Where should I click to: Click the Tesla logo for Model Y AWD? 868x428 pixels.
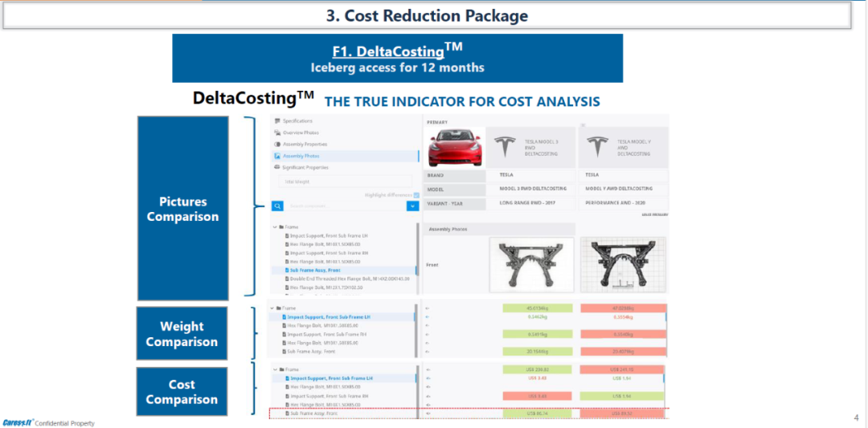[597, 147]
